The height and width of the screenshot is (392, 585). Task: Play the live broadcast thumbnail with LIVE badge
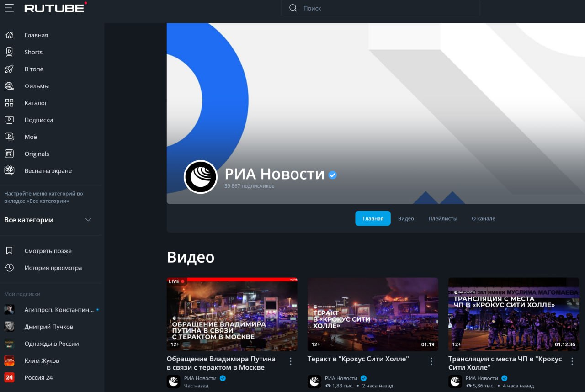pyautogui.click(x=232, y=314)
